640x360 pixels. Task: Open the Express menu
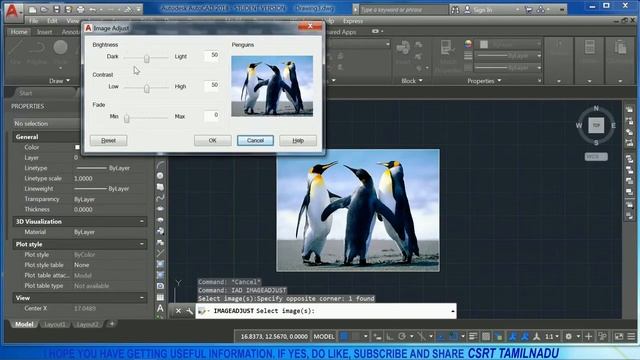(x=353, y=21)
